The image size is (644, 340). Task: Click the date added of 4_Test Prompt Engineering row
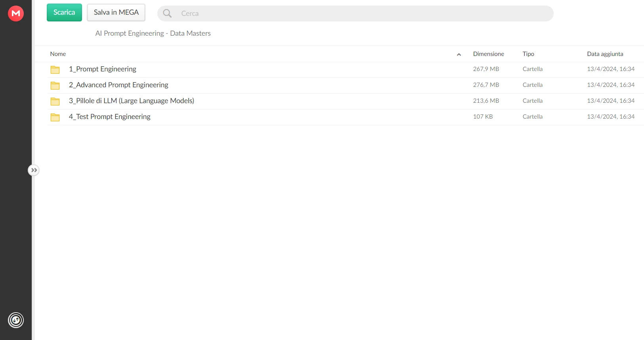(611, 117)
